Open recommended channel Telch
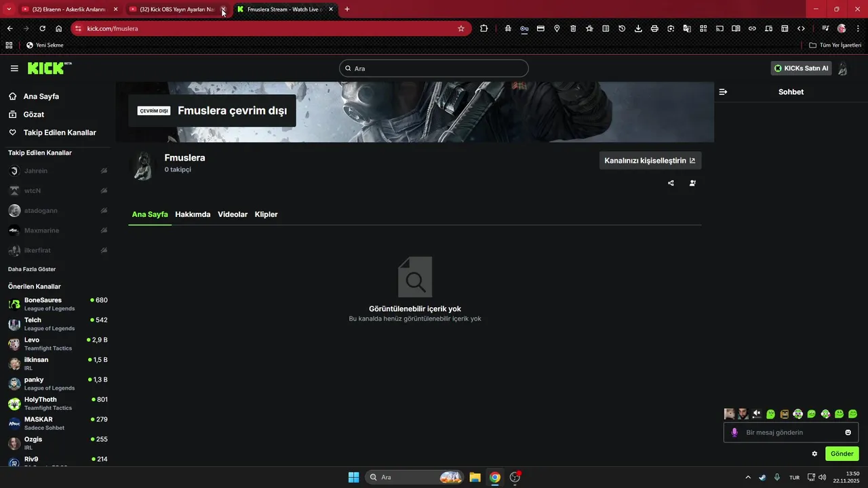Viewport: 868px width, 488px height. (x=58, y=324)
